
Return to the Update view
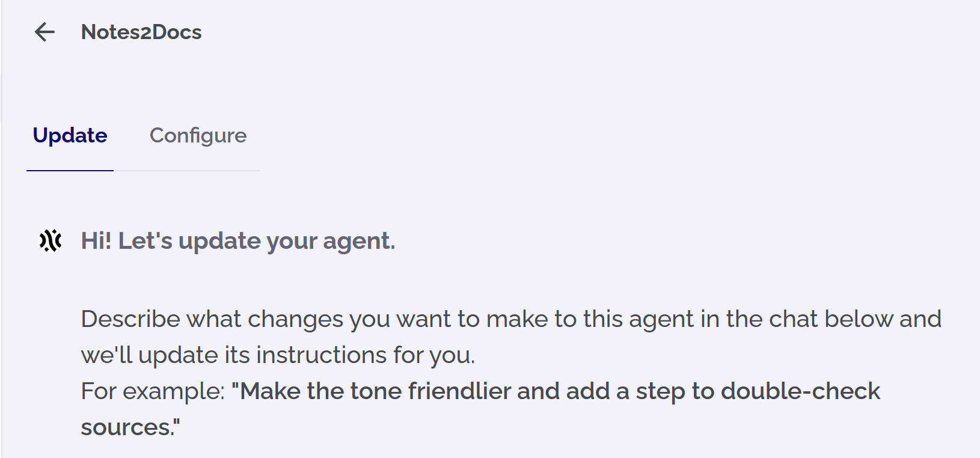(x=70, y=136)
